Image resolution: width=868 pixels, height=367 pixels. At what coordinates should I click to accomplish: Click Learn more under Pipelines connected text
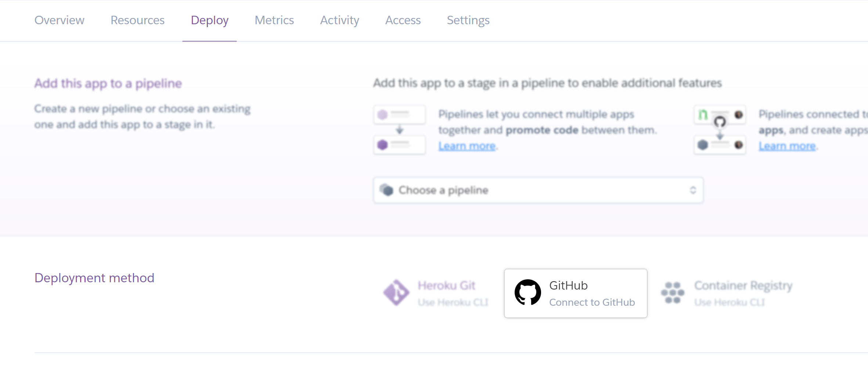tap(787, 146)
